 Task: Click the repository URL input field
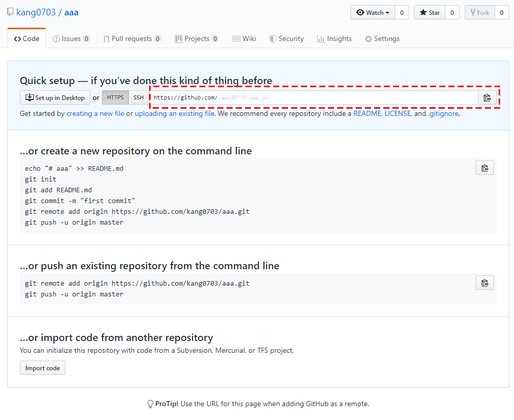314,97
